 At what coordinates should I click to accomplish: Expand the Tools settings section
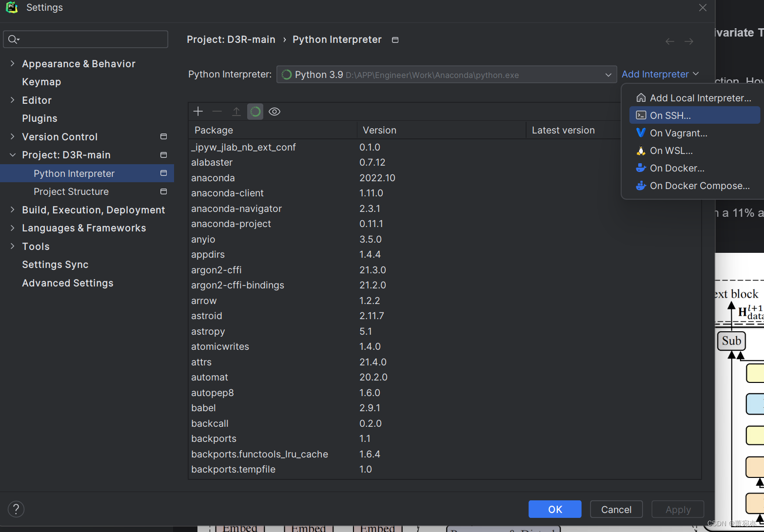pyautogui.click(x=12, y=246)
